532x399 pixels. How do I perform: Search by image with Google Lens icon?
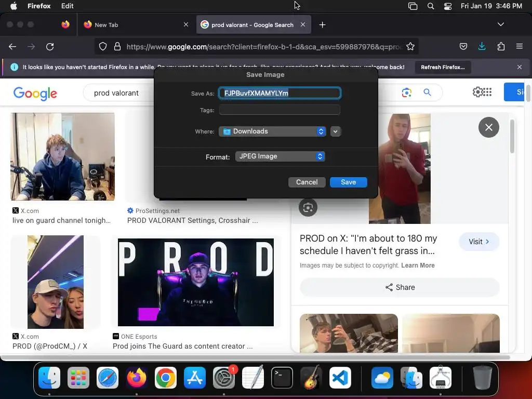[406, 92]
